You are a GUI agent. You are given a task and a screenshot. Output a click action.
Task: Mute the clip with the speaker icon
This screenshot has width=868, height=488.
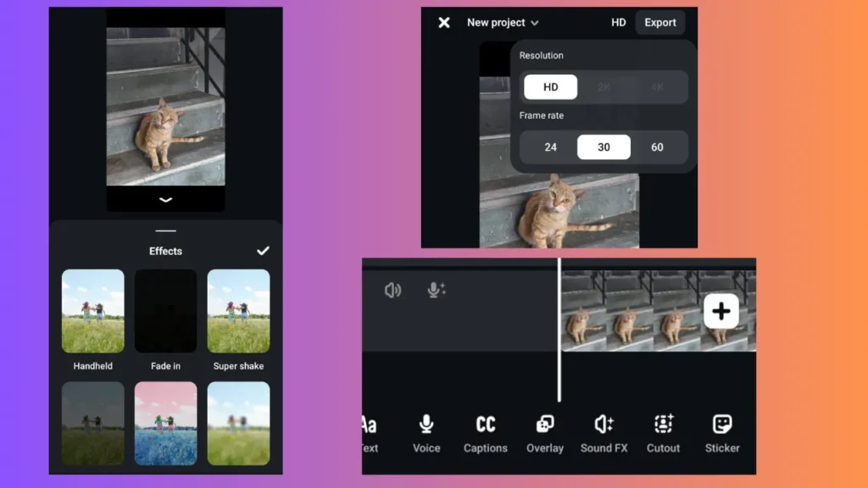tap(392, 291)
